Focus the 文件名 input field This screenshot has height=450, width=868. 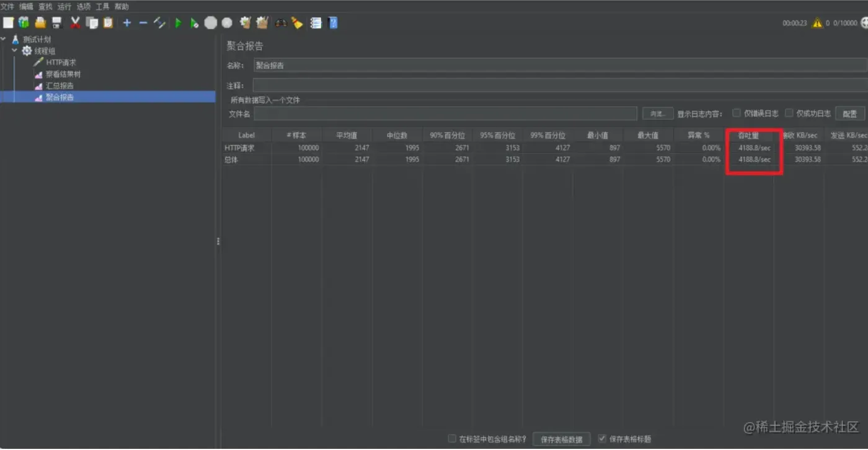click(445, 113)
